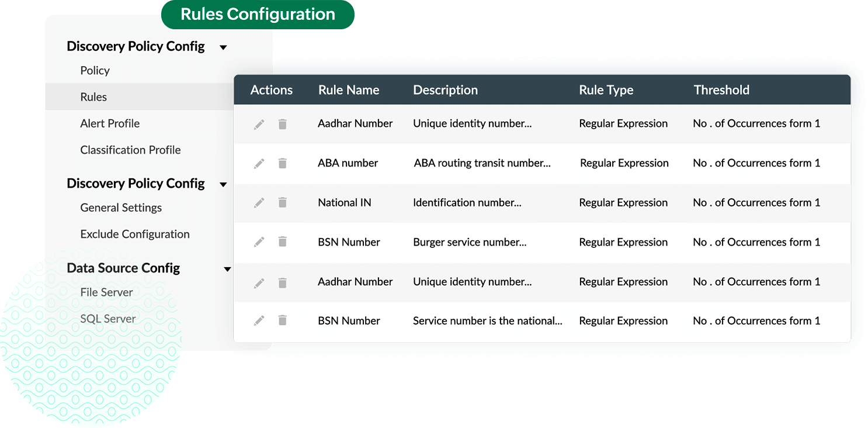Click the 'ABA routing transit number...' description
Image resolution: width=868 pixels, height=428 pixels.
coord(482,163)
